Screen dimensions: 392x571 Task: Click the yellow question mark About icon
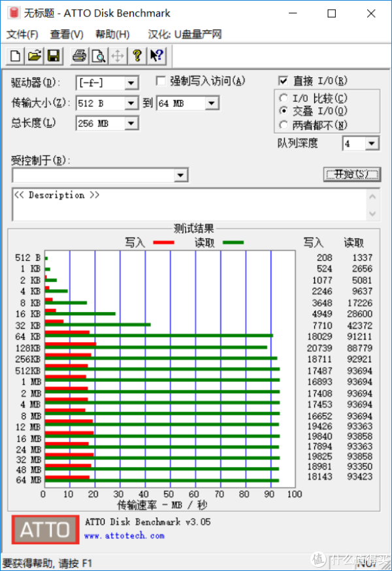[x=137, y=56]
